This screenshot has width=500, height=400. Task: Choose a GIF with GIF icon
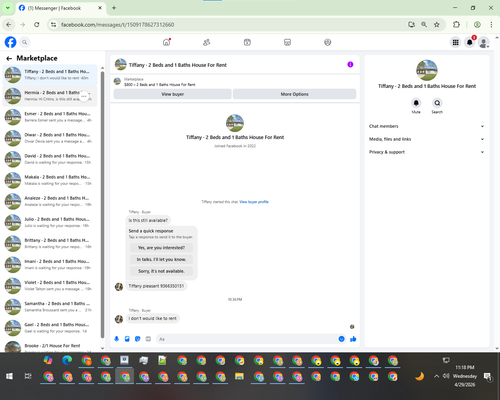148,339
